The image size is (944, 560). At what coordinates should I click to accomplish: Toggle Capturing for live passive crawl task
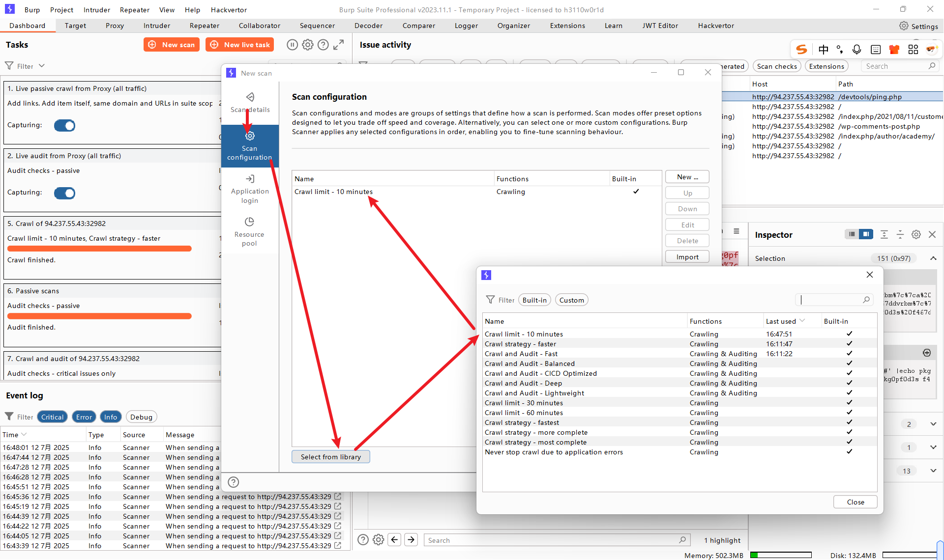pos(65,126)
